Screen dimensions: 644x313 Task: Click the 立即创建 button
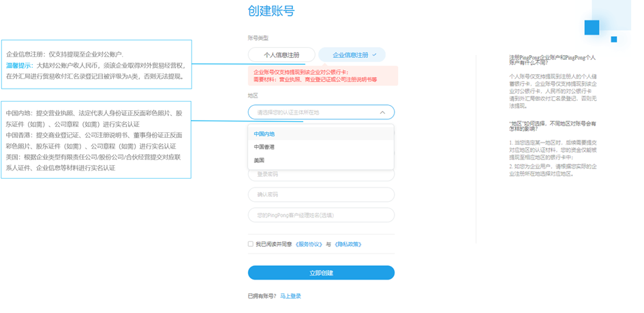pyautogui.click(x=321, y=273)
